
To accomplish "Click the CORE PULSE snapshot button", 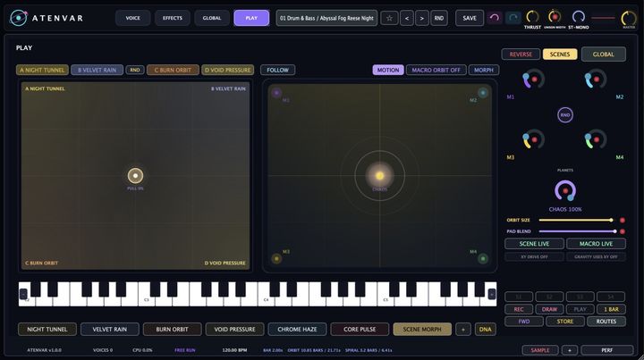I will pyautogui.click(x=360, y=330).
